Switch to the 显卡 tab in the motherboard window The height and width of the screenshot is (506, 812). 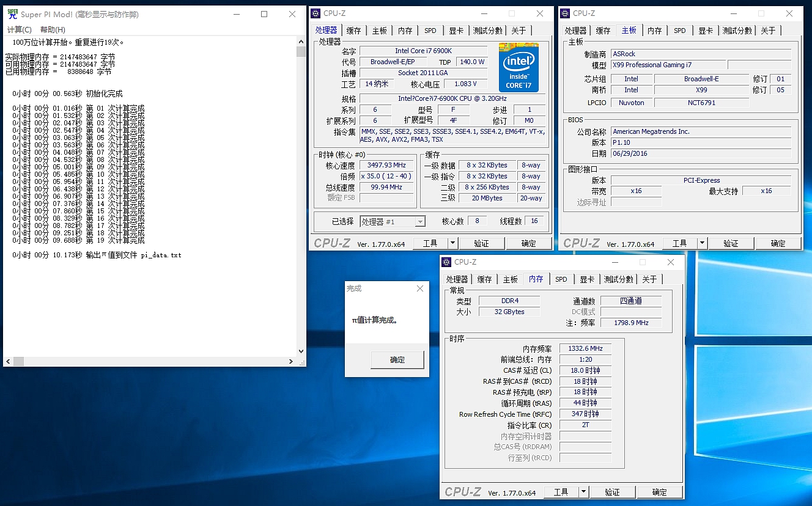click(x=706, y=29)
